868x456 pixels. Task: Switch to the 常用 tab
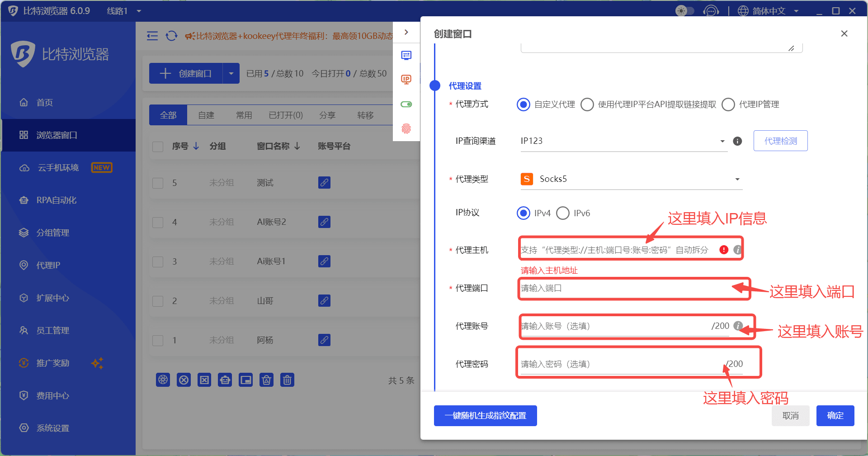244,115
